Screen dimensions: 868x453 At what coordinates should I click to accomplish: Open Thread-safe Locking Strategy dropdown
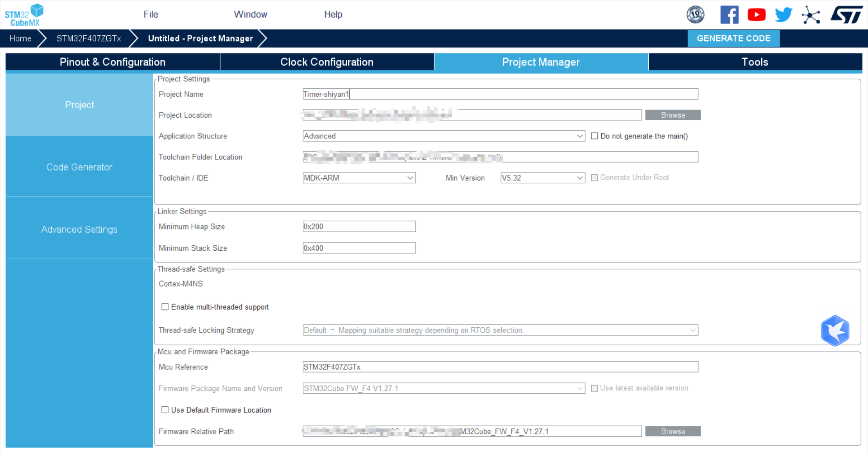pyautogui.click(x=500, y=330)
